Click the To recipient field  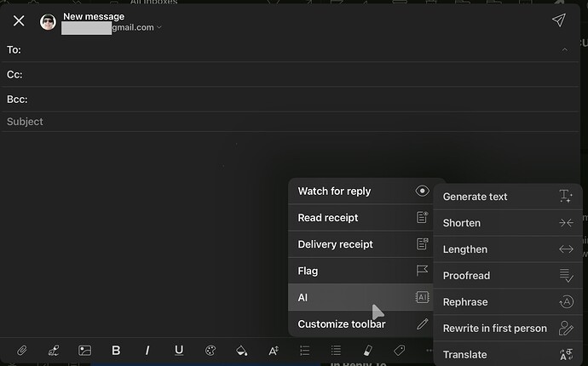[x=291, y=50]
